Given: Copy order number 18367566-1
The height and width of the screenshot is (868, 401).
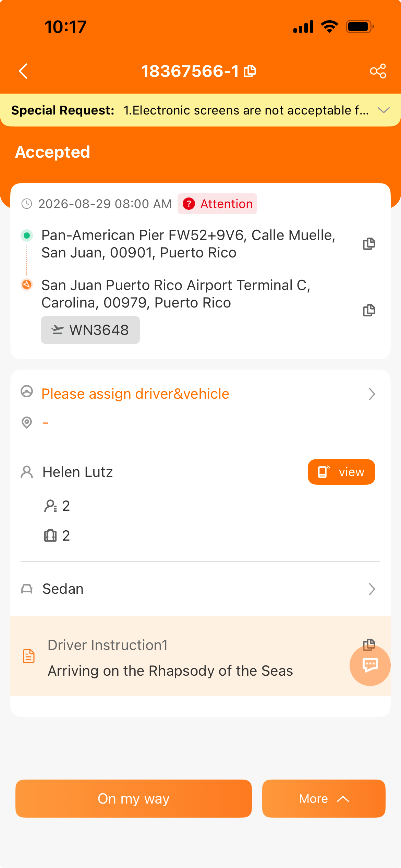Looking at the screenshot, I should click(x=250, y=71).
